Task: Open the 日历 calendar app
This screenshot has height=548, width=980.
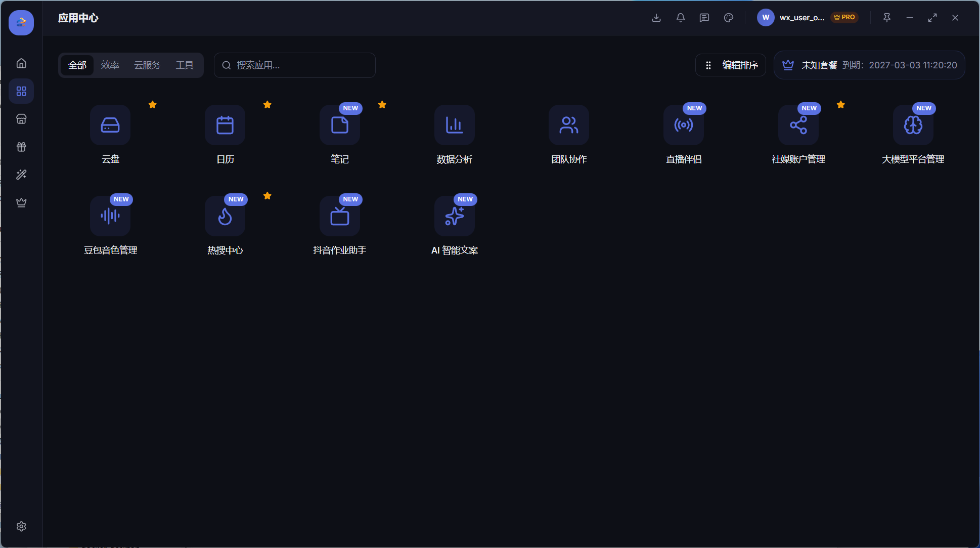Action: (225, 125)
